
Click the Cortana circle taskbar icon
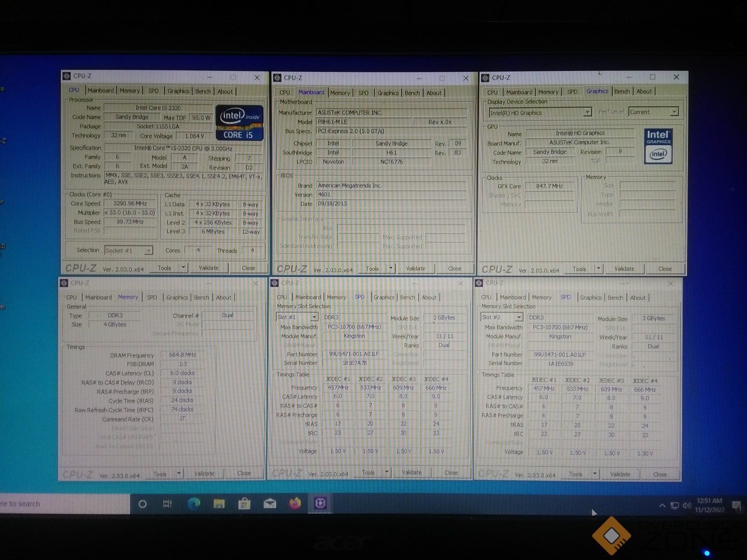[142, 504]
